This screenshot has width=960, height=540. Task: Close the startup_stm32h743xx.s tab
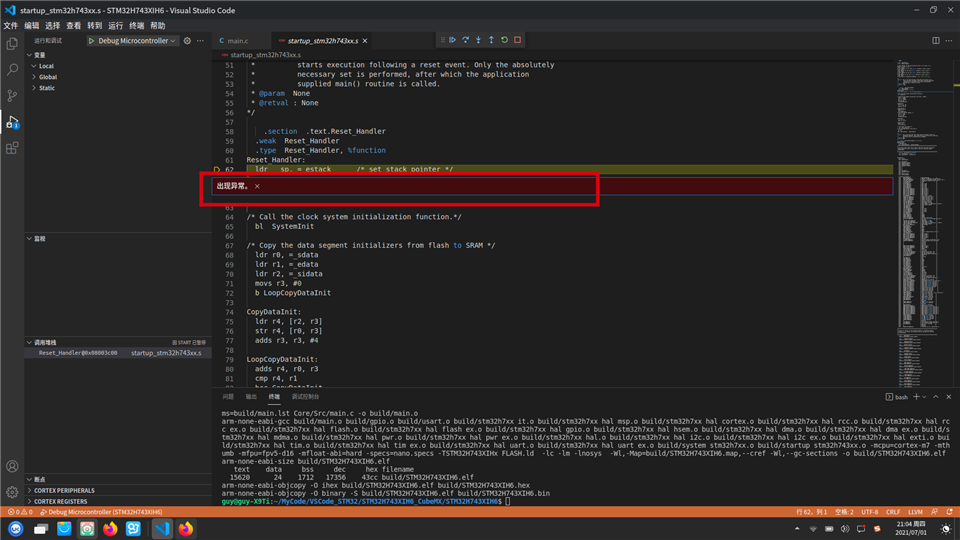click(365, 41)
